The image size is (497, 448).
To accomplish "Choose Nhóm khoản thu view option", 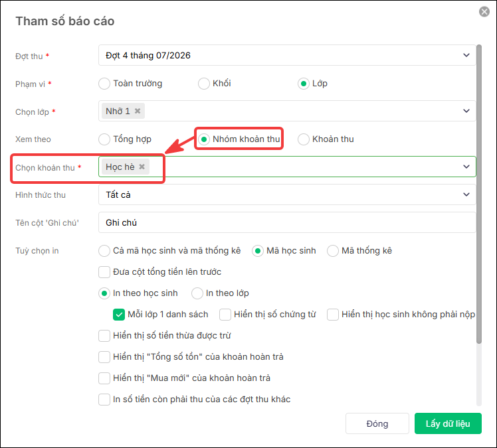I will tap(204, 139).
